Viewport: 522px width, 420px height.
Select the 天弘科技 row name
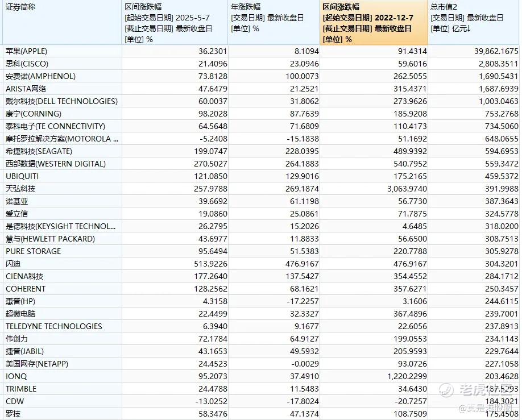pyautogui.click(x=20, y=189)
